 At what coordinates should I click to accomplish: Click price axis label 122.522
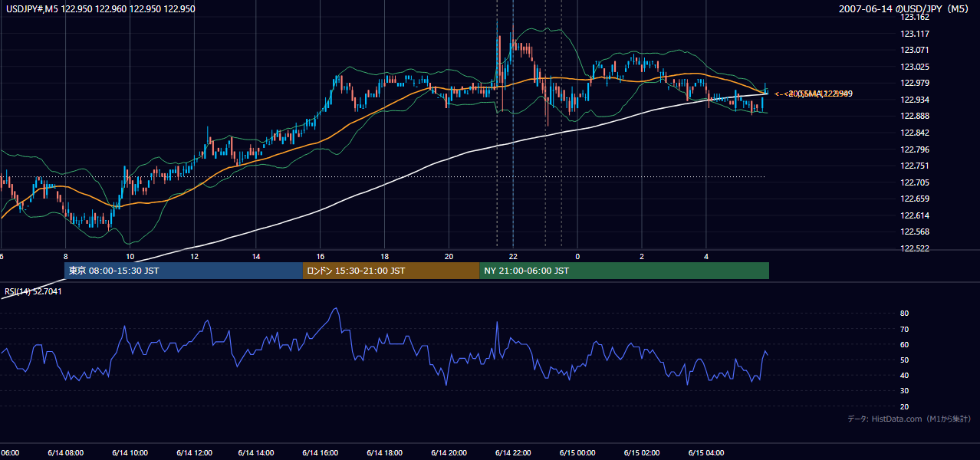915,249
